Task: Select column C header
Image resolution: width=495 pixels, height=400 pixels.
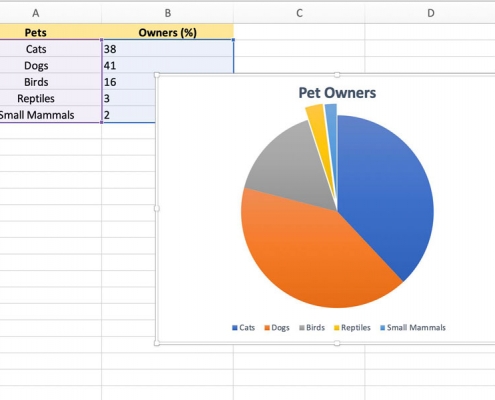Action: [299, 13]
